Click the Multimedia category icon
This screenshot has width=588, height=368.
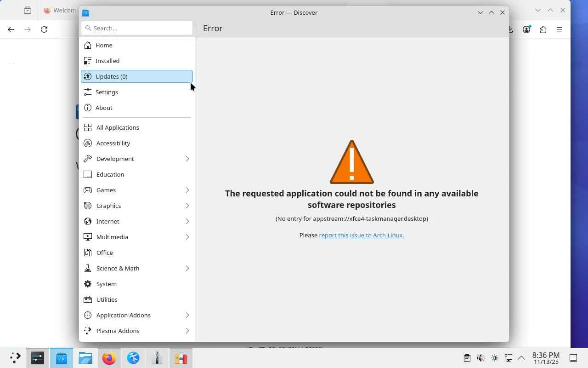pyautogui.click(x=88, y=237)
